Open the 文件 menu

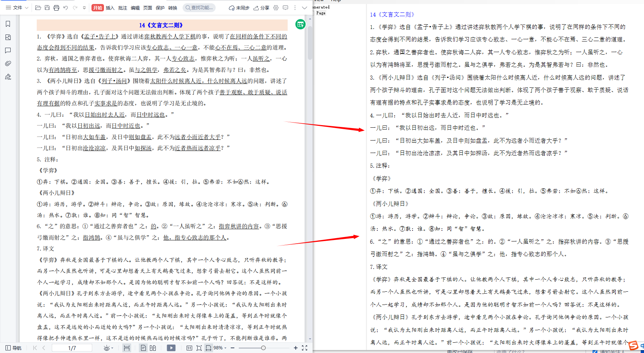point(16,7)
